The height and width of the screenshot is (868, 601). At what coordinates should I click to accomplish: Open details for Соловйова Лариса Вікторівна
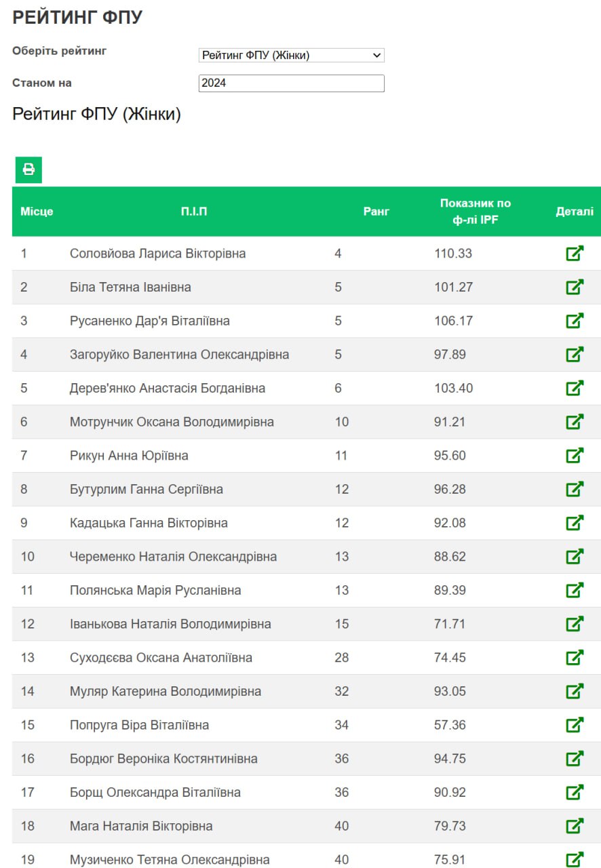[575, 254]
